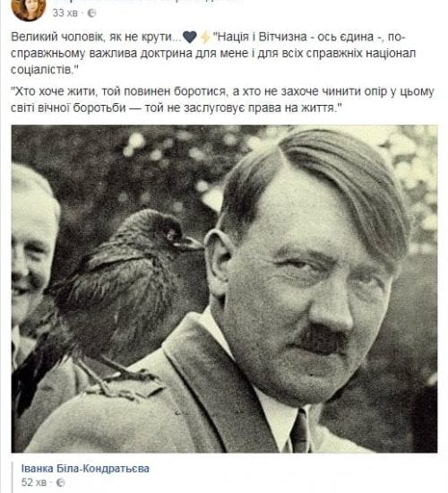Open the 52 хв original post timestamp
The image size is (448, 493).
click(34, 482)
